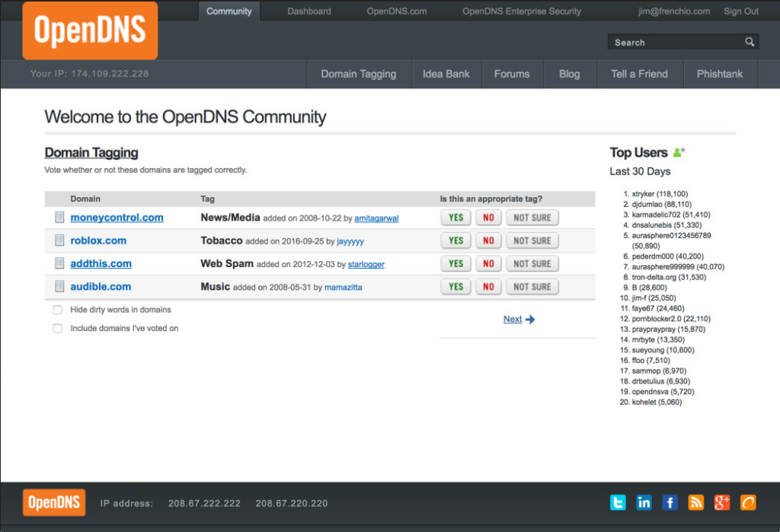Open Tell a Friend in navigation
This screenshot has height=532, width=780.
(640, 74)
